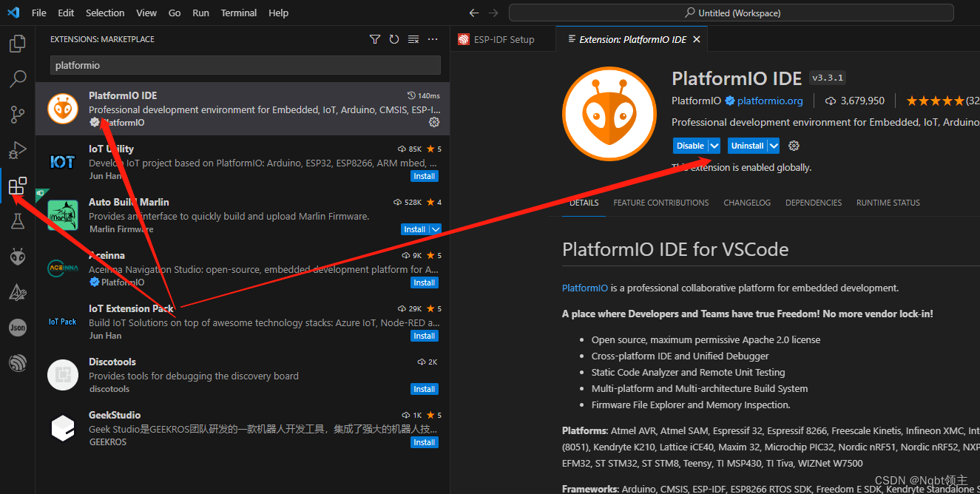Open the Extensions view icon
Image resolution: width=980 pixels, height=494 pixels.
18,186
